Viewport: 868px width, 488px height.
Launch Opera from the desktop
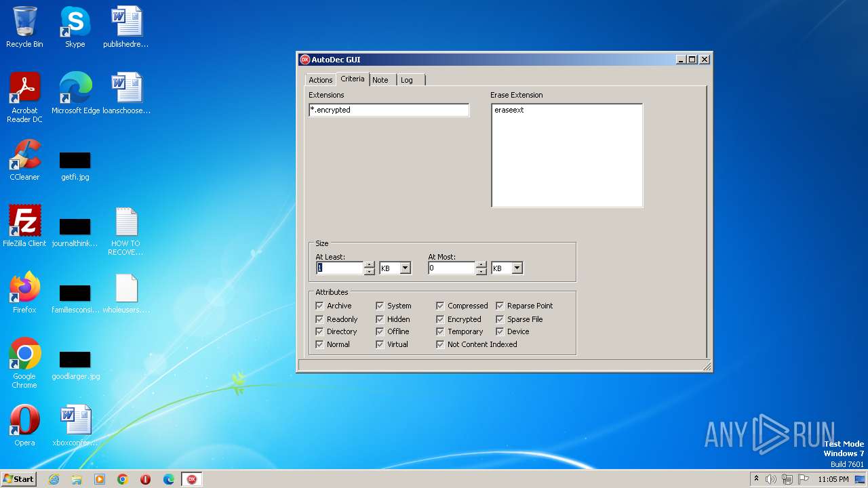[x=24, y=426]
